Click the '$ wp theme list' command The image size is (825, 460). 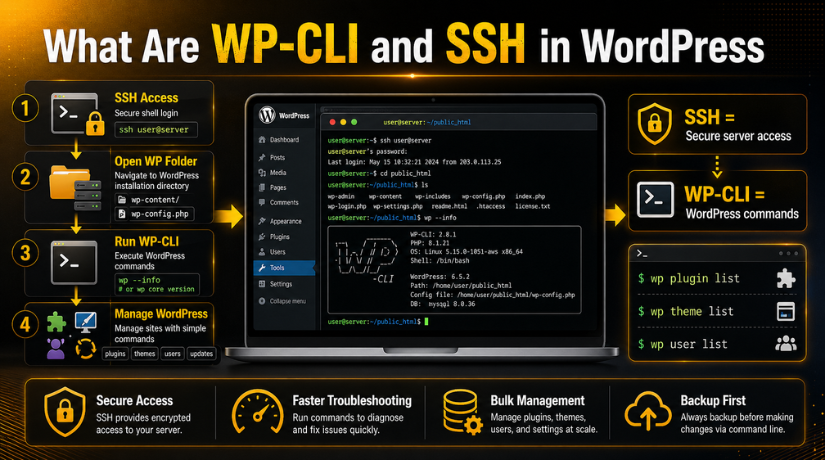coord(686,312)
